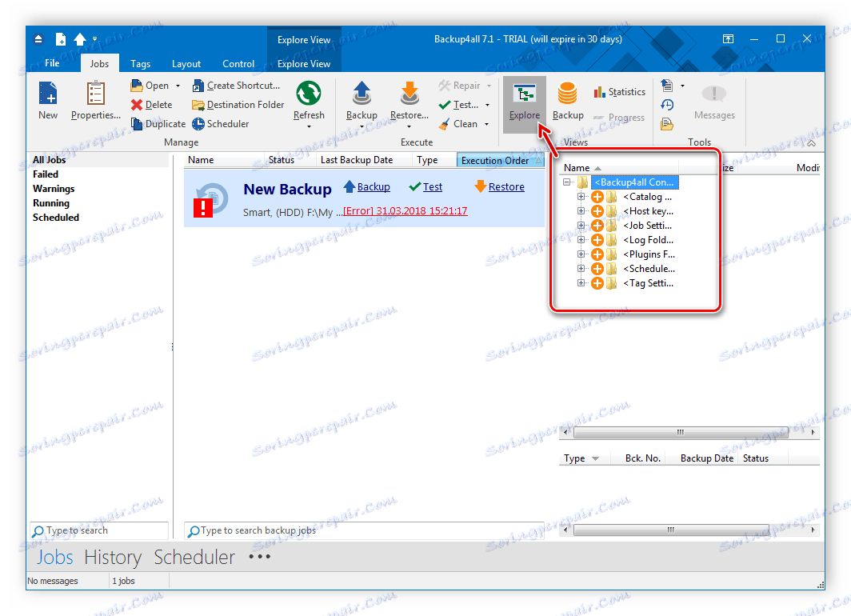This screenshot has height=616, width=851.
Task: Click the Test... checkmark in the ribbon
Action: click(x=445, y=105)
